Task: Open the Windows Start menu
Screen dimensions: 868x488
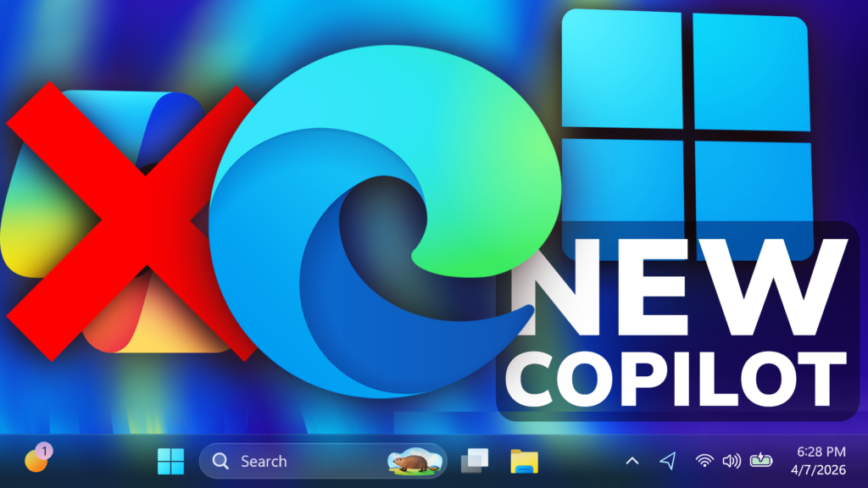Action: click(170, 461)
